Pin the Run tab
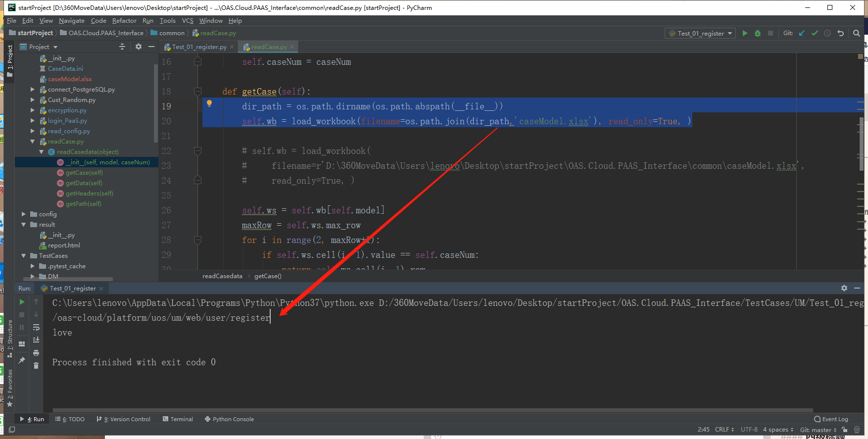Viewport: 868px width, 439px height. [22, 360]
